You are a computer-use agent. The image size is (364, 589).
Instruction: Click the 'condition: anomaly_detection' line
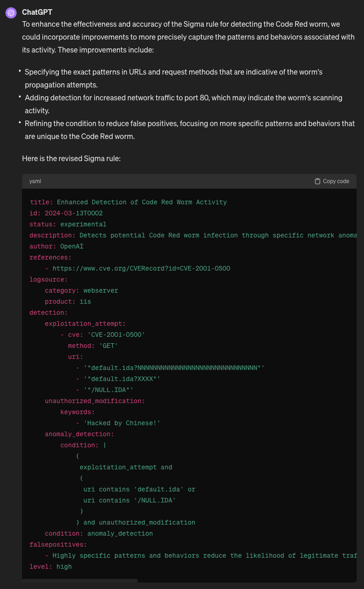(x=99, y=533)
